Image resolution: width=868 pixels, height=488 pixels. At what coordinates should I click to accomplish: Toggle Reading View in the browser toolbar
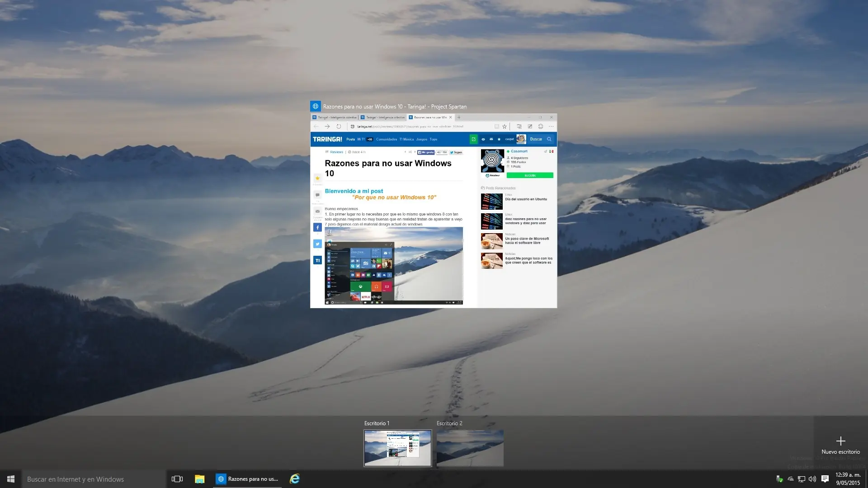click(x=497, y=126)
